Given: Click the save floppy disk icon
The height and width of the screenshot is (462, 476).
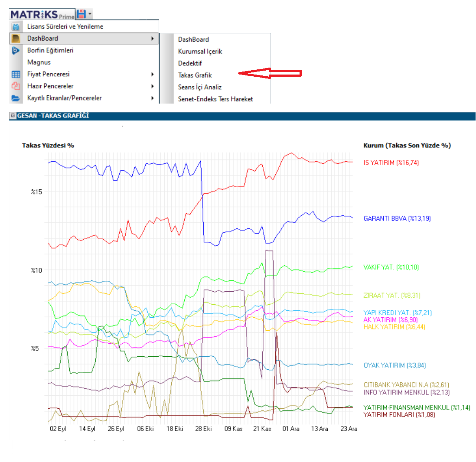Looking at the screenshot, I should [81, 14].
